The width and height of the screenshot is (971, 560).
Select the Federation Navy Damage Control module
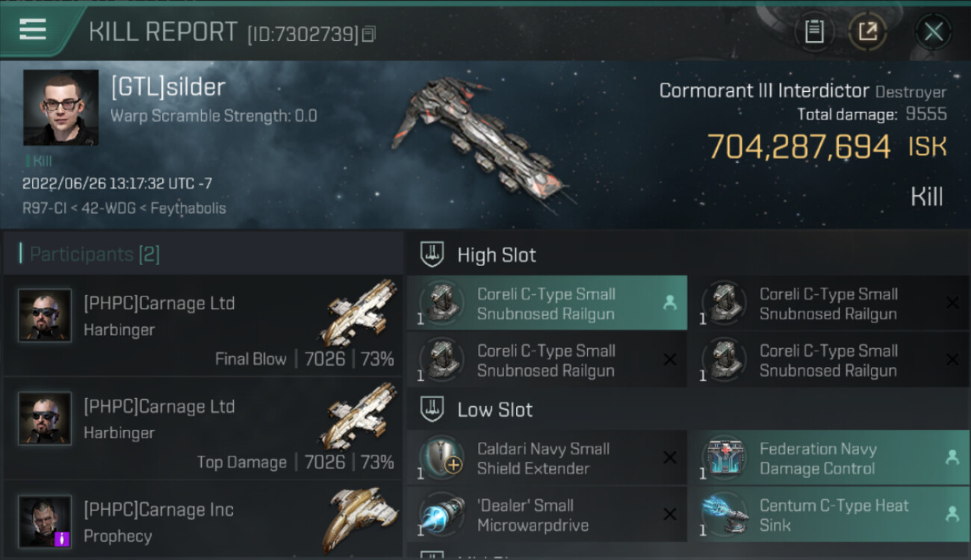click(829, 458)
